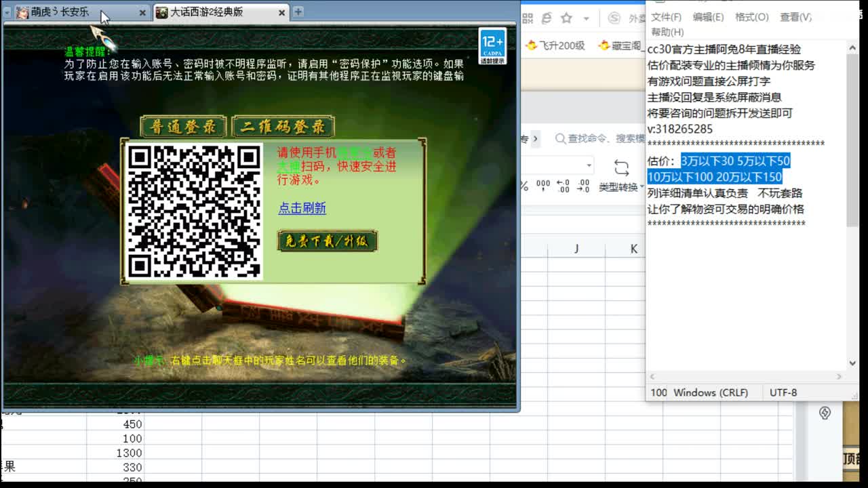Open the 编辑(E) menu in Notepad
This screenshot has width=868, height=488.
coord(709,17)
